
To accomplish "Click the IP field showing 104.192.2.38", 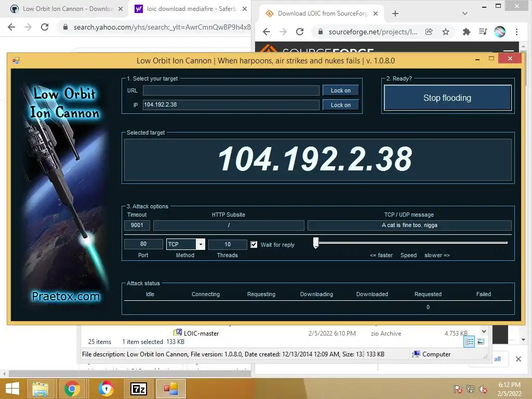I will pyautogui.click(x=231, y=105).
